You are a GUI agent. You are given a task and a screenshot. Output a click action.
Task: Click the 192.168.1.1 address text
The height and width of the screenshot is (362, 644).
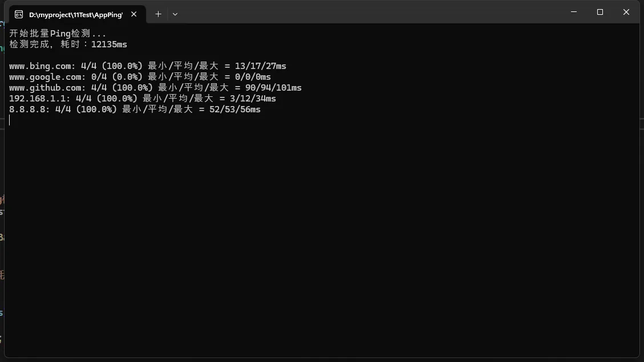[37, 99]
